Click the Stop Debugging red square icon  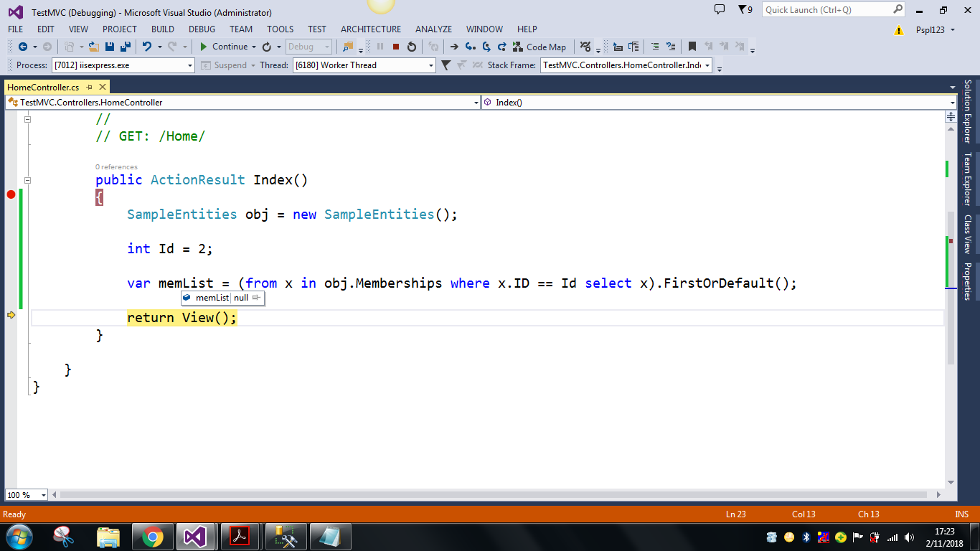[395, 46]
